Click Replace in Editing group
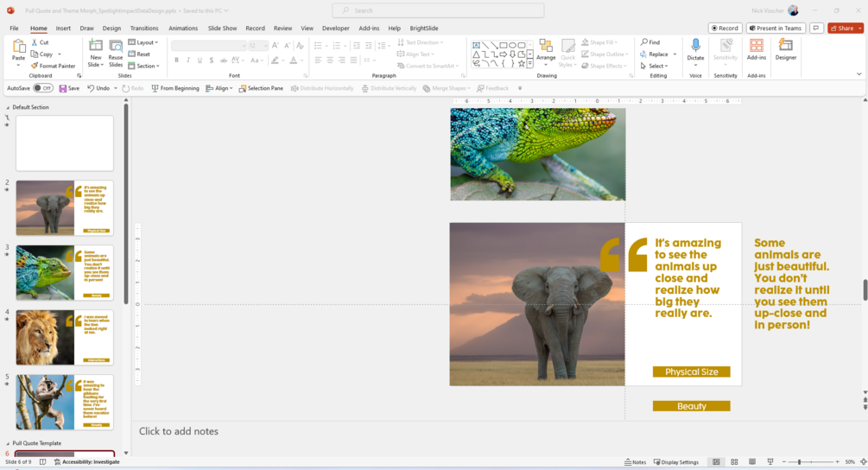Viewport: 868px width, 470px height. click(654, 54)
